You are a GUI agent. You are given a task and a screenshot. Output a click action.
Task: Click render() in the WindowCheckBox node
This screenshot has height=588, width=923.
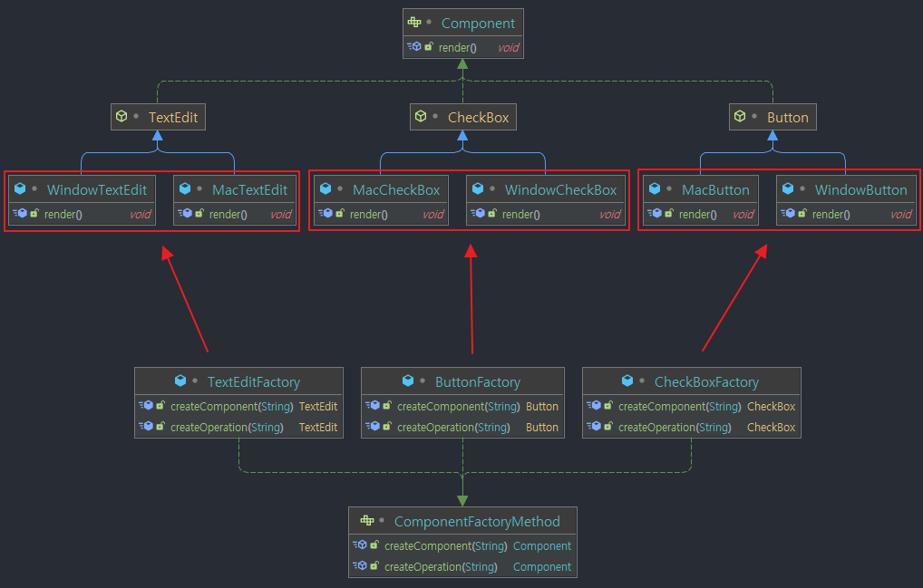pos(521,215)
